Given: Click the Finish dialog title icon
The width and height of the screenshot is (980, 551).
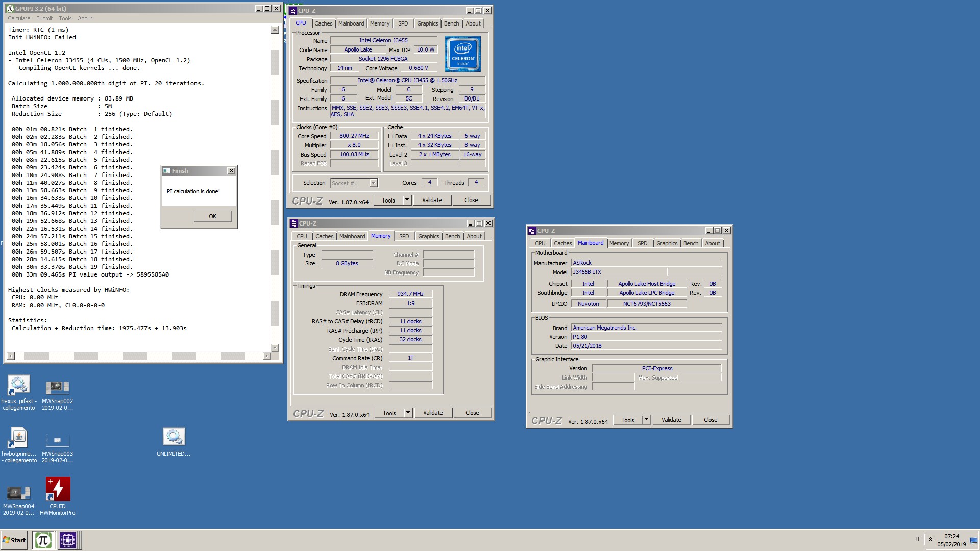Looking at the screenshot, I should pyautogui.click(x=166, y=171).
